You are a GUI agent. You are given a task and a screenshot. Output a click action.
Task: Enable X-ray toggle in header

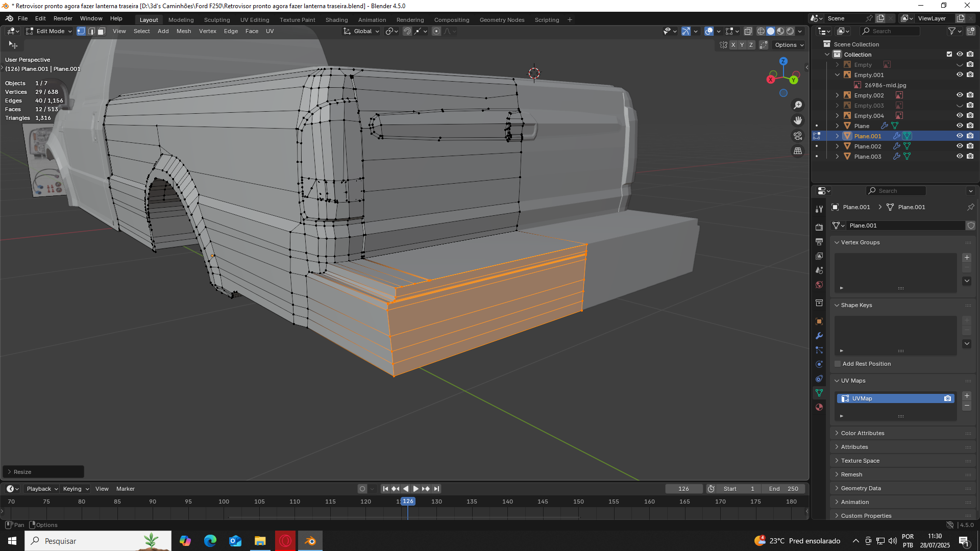coord(748,32)
